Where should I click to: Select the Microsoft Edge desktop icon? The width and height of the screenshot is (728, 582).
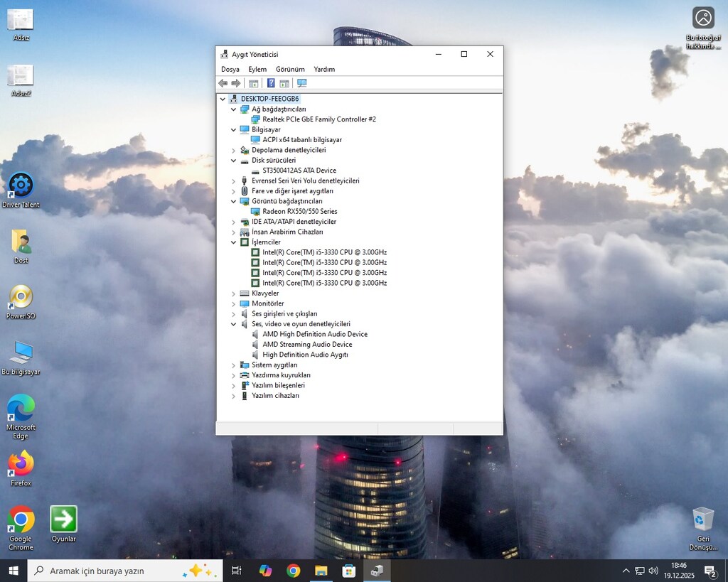click(21, 416)
